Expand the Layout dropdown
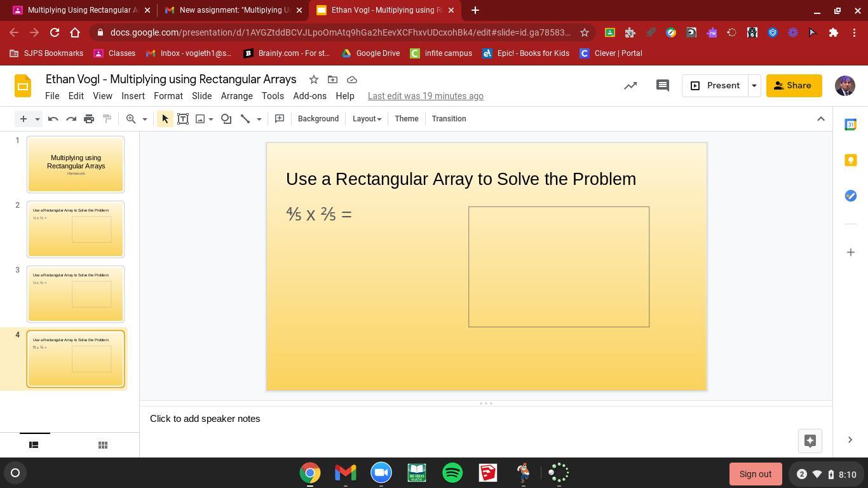 click(x=367, y=119)
